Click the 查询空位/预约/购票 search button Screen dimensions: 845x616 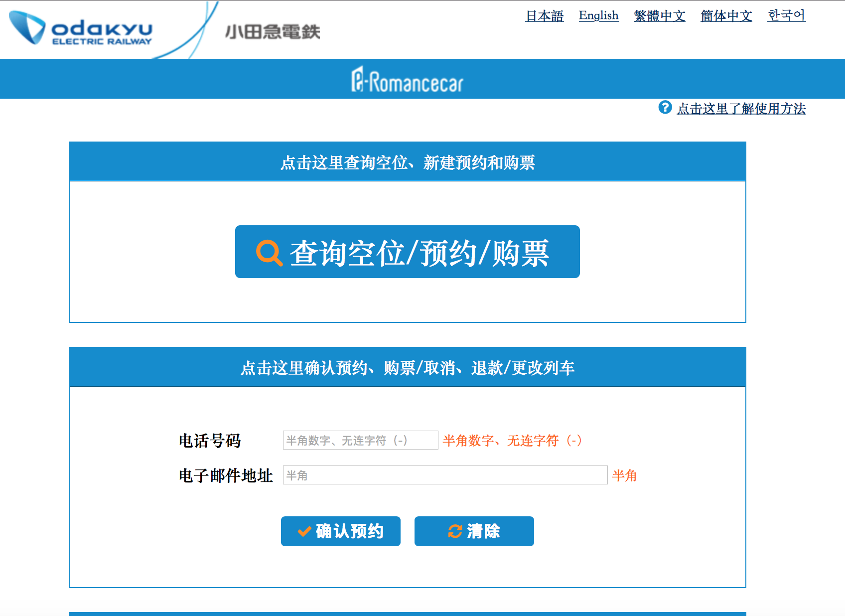pyautogui.click(x=408, y=252)
